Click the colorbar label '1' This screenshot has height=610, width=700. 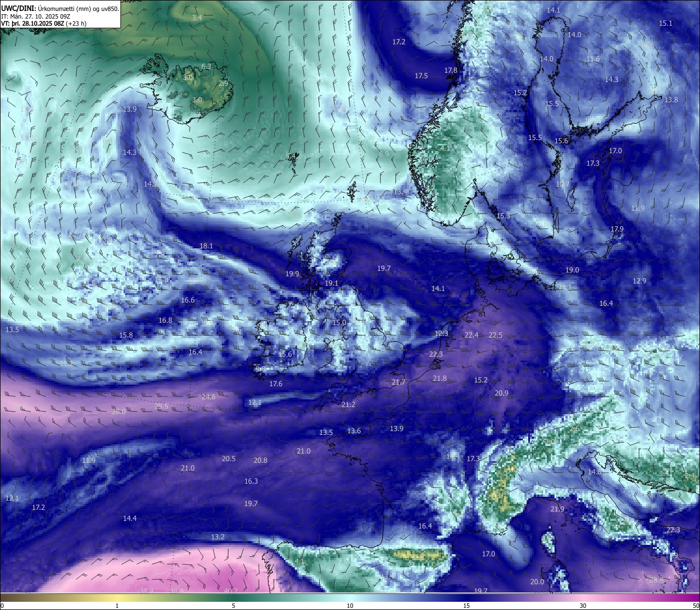117,606
